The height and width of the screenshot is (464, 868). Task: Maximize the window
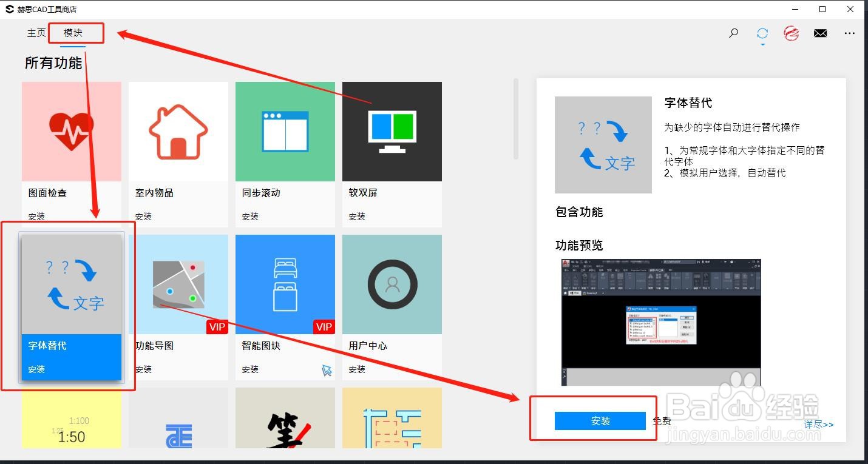[x=822, y=9]
